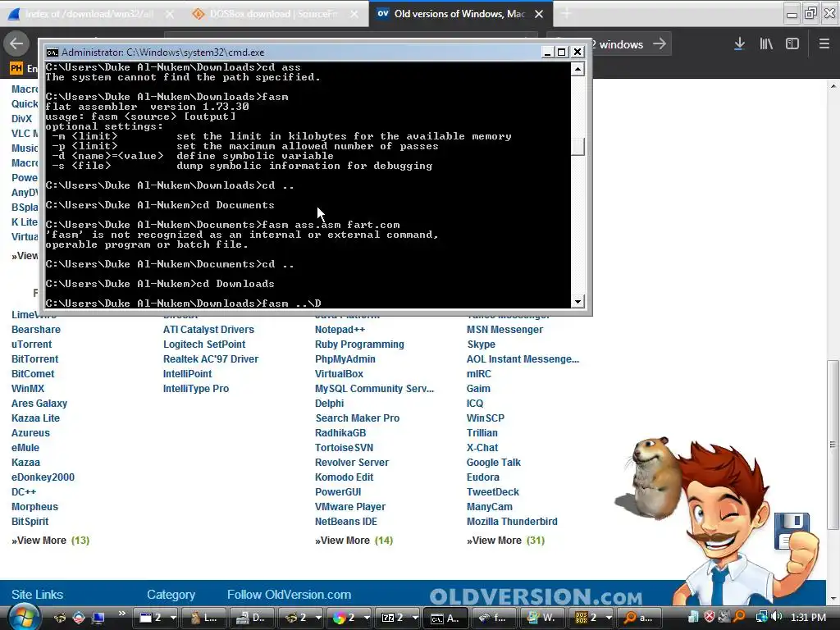Image resolution: width=840 pixels, height=630 pixels.
Task: Expand the DOSBox taskbar group dropdown arrow
Action: [609, 618]
